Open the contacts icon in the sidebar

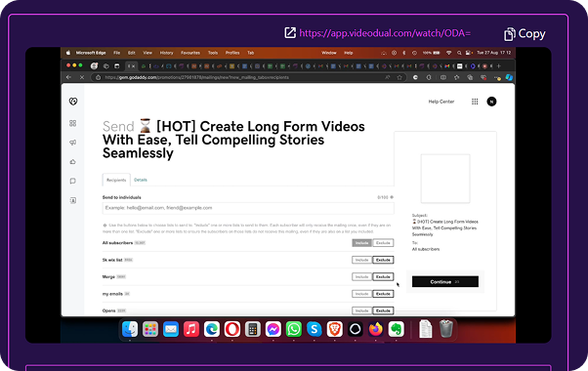pyautogui.click(x=72, y=200)
